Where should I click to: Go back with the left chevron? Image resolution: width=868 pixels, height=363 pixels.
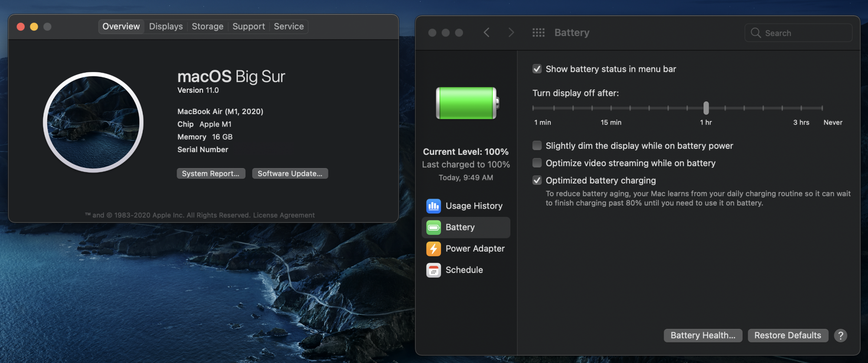pos(487,33)
